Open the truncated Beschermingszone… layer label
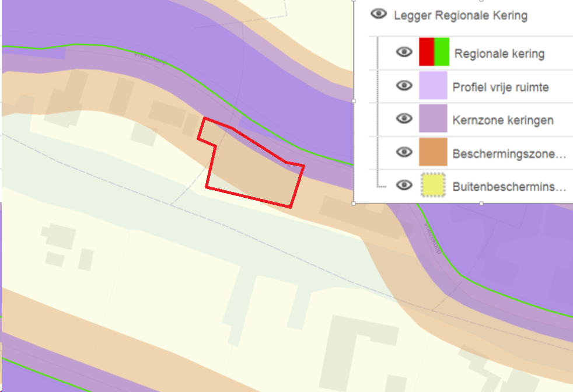This screenshot has width=573, height=392. pyautogui.click(x=509, y=155)
